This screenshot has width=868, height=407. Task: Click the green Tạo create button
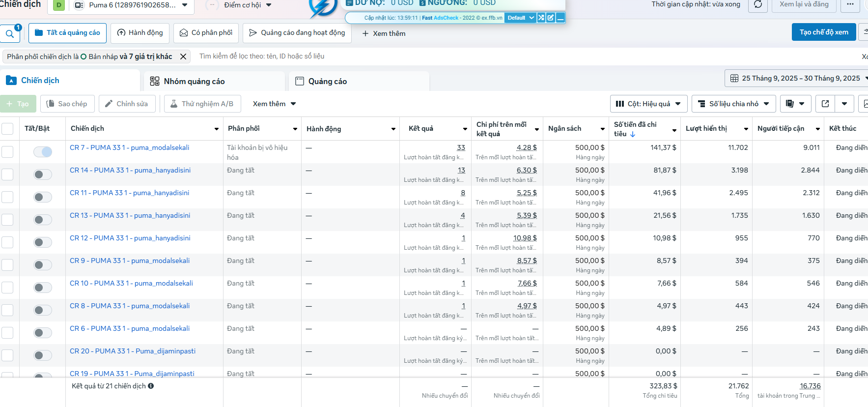pyautogui.click(x=18, y=104)
